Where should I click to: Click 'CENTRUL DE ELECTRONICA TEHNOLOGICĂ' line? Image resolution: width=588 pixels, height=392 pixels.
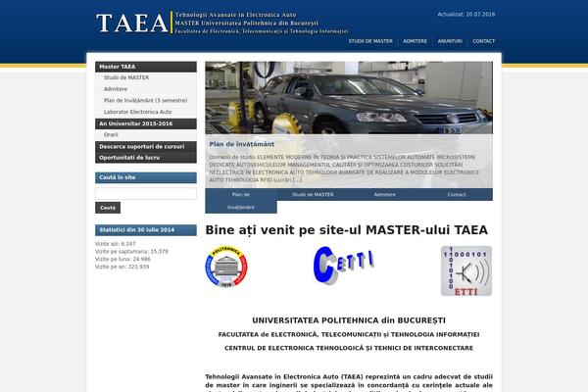349,348
